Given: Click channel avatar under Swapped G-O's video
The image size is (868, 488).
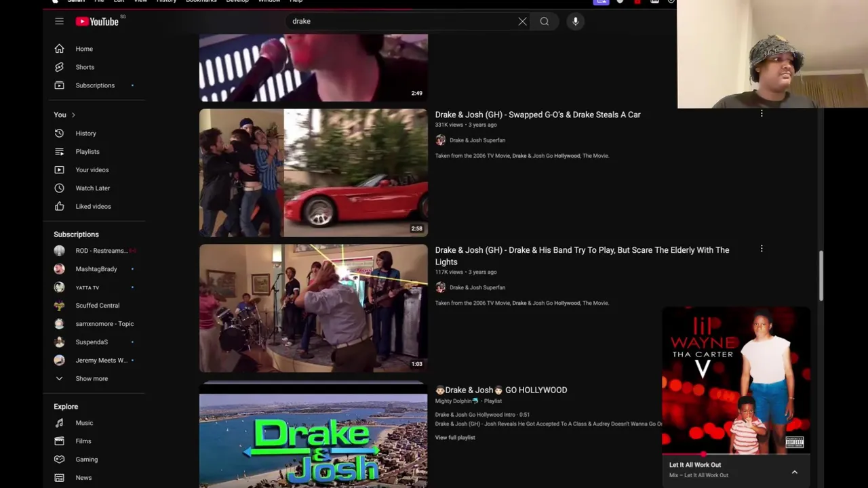Looking at the screenshot, I should 441,140.
